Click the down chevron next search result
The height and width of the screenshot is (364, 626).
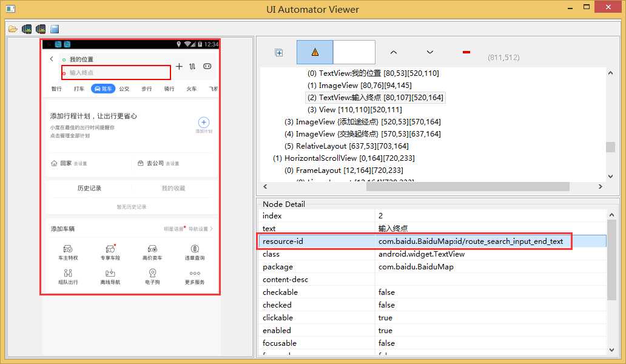(x=430, y=52)
